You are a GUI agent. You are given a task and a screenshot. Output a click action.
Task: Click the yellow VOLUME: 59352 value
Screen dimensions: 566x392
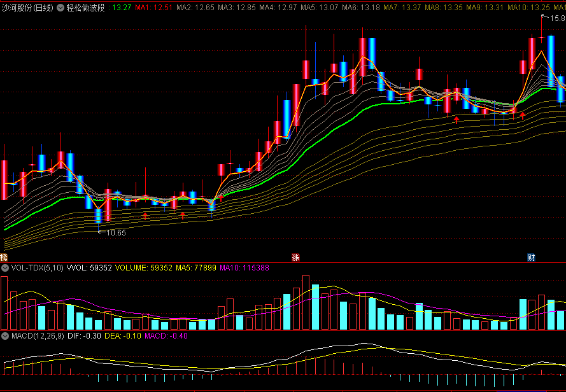pos(144,268)
